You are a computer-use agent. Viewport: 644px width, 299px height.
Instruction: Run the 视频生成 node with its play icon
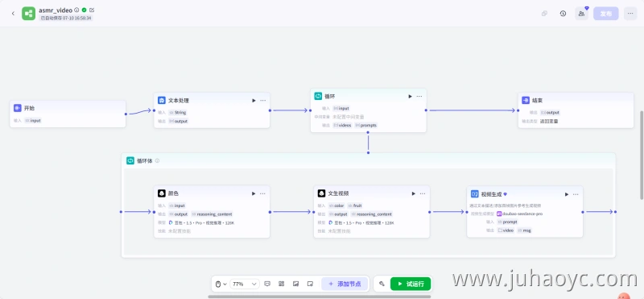coord(567,194)
